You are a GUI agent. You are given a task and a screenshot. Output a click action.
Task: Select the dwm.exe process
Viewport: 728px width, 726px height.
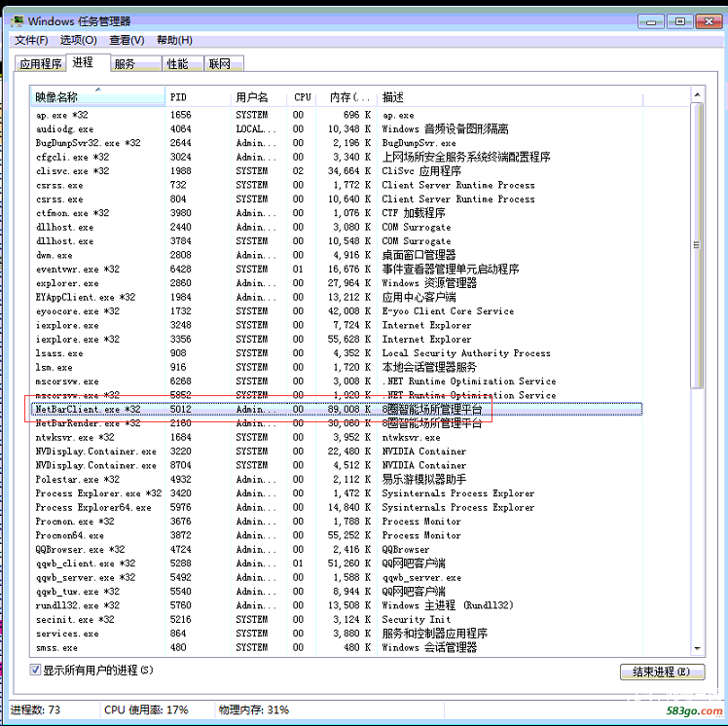[x=337, y=255]
